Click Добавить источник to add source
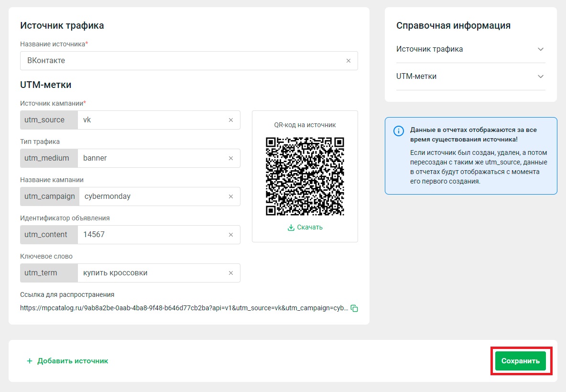Screen dimensions: 566x392 67,361
